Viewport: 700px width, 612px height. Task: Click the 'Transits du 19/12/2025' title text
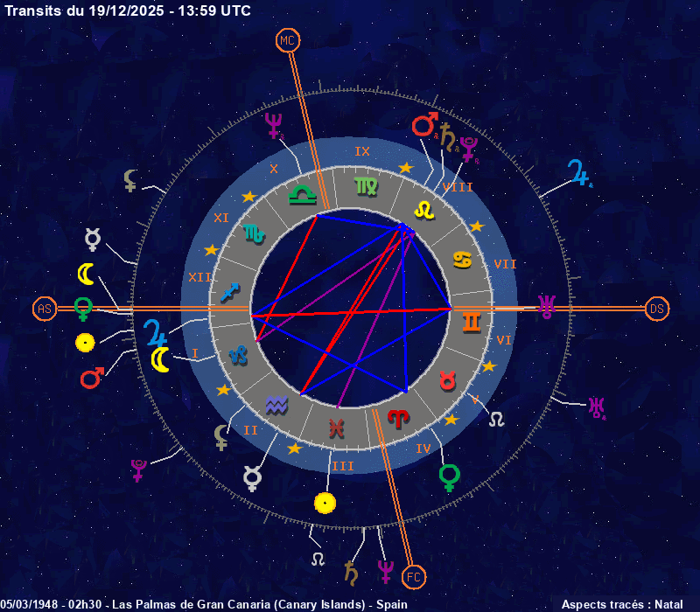point(128,10)
